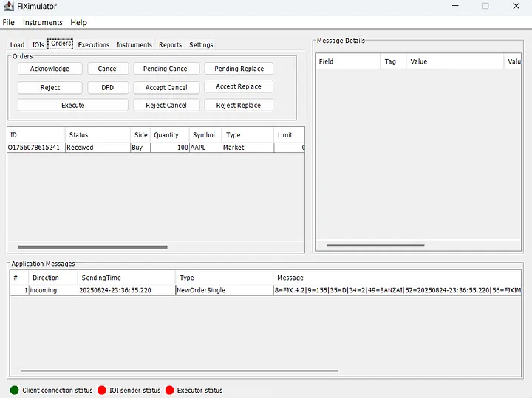Click the Reject Cancel button
532x398 pixels.
(166, 105)
